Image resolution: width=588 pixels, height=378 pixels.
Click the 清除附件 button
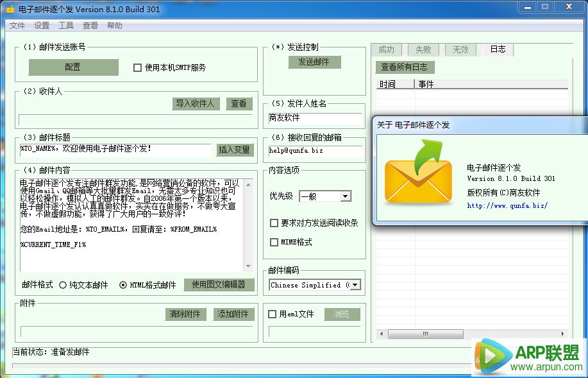coord(185,314)
